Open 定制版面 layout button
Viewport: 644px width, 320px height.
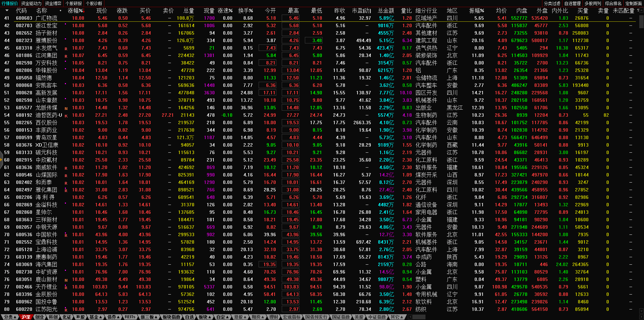[x=633, y=3]
